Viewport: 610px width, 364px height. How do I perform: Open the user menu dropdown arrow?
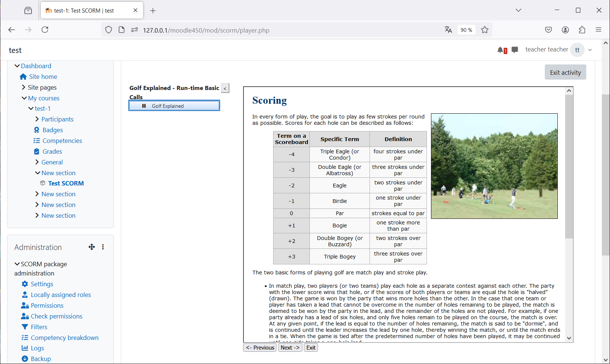[x=590, y=50]
